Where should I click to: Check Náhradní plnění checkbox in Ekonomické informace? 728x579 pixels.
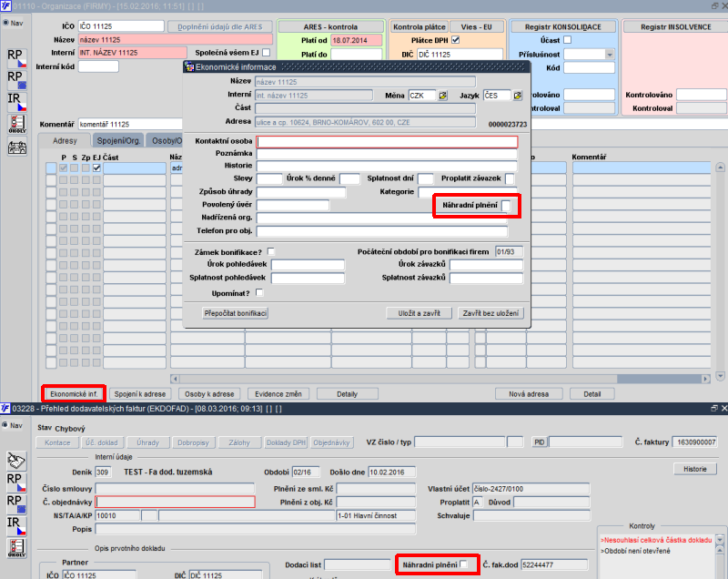coord(506,205)
